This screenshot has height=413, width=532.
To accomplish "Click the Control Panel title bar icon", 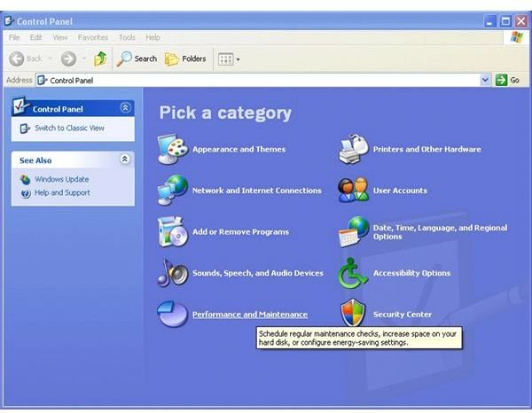I will [x=9, y=21].
